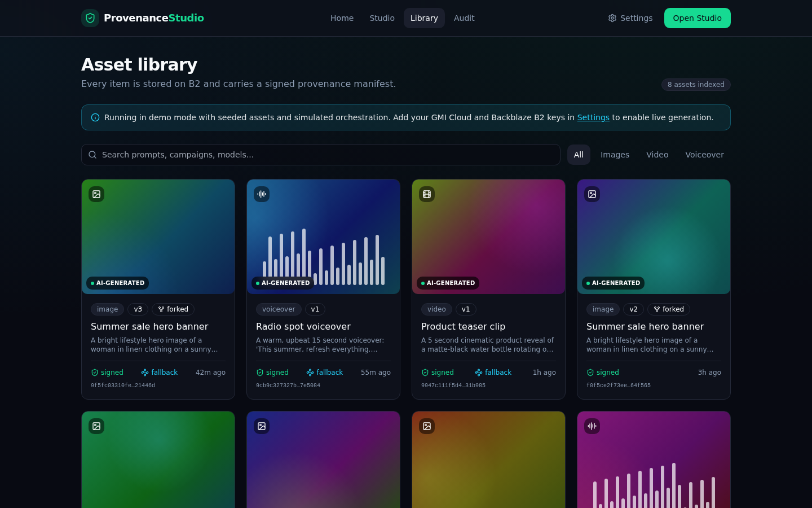Focus the search prompts input field
Screen dimensions: 812x508
pos(321,155)
